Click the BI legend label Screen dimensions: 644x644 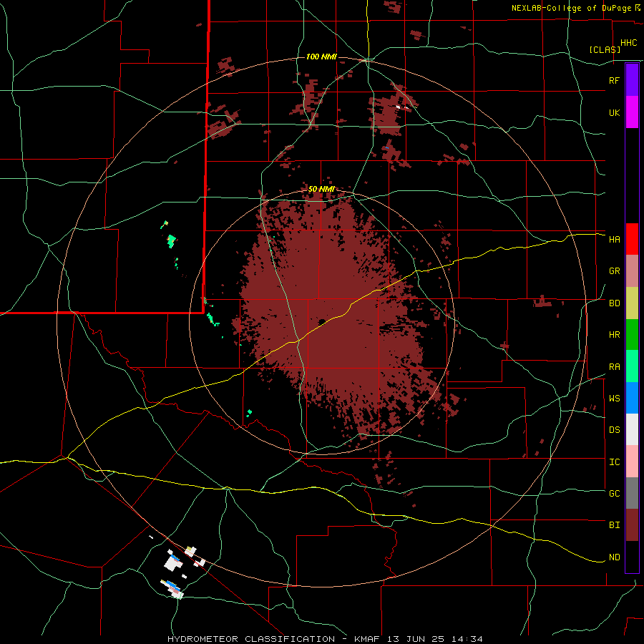614,525
